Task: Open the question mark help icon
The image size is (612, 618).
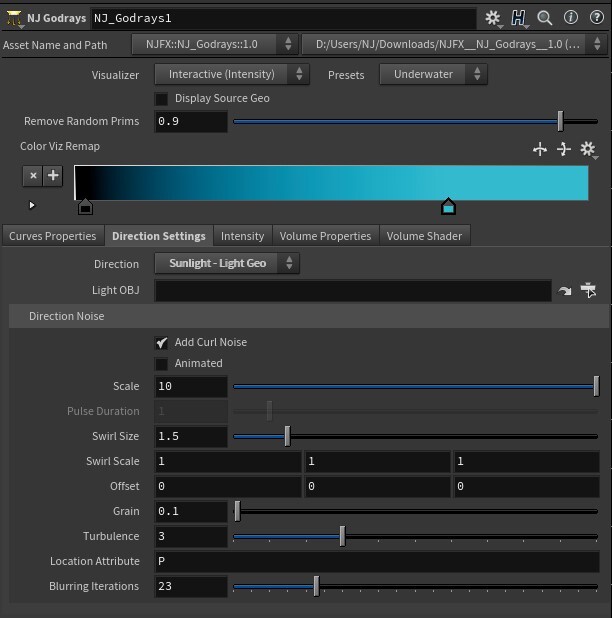Action: coord(597,17)
